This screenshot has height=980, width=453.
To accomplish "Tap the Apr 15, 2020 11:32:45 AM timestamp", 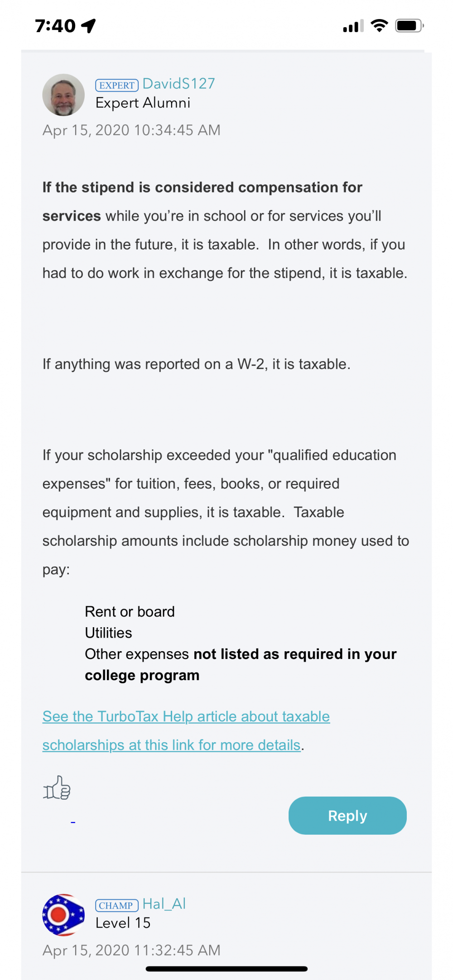I will (x=131, y=950).
